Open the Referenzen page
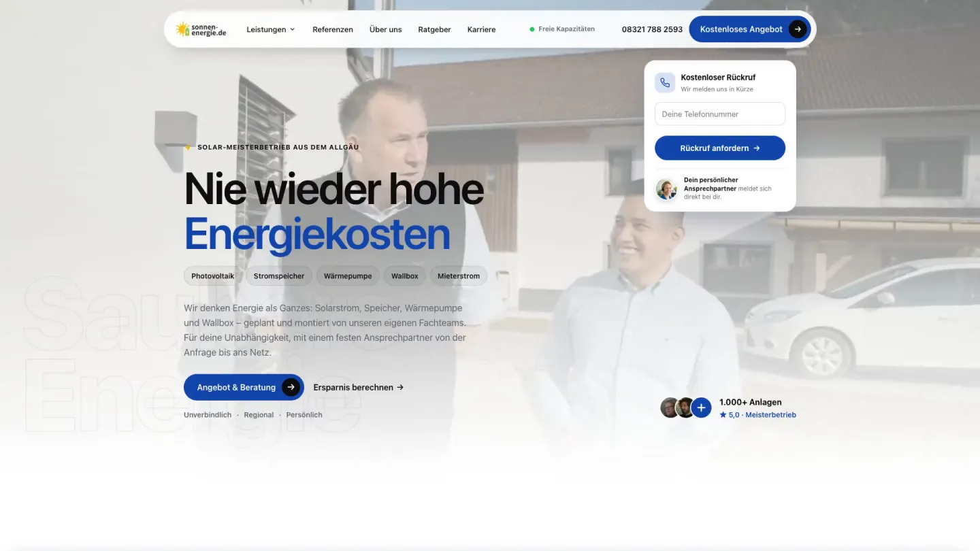 click(x=333, y=29)
